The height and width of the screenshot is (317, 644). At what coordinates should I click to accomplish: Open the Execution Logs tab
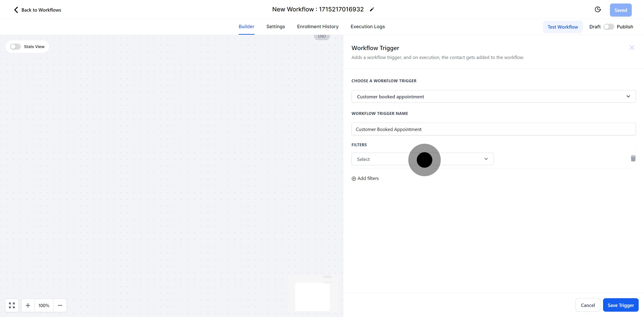[367, 27]
